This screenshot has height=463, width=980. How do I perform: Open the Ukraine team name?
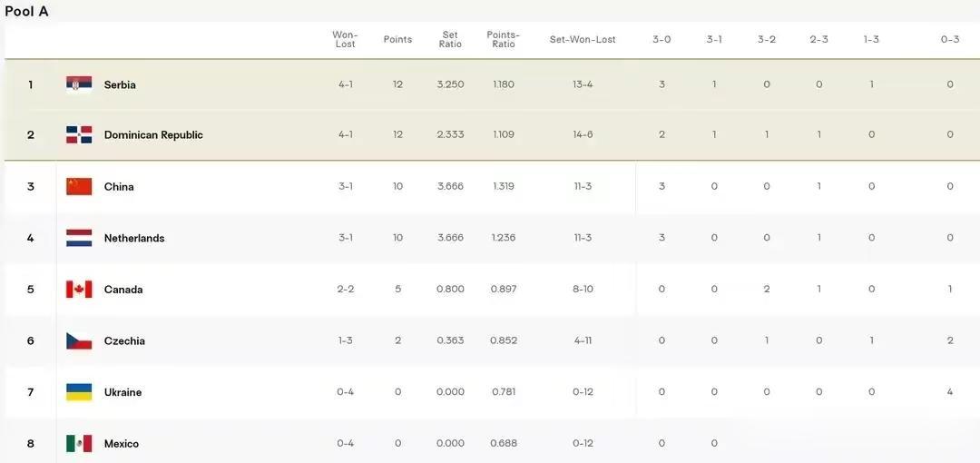pyautogui.click(x=123, y=392)
